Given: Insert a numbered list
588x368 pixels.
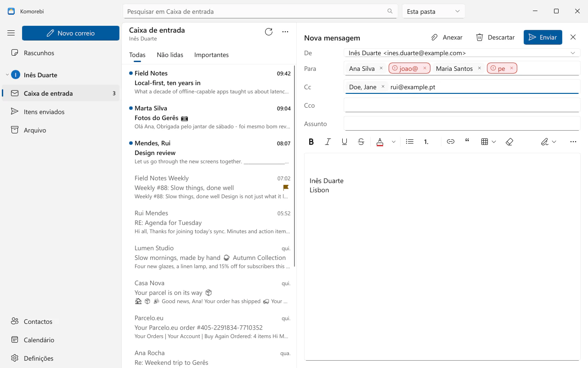Looking at the screenshot, I should click(426, 142).
